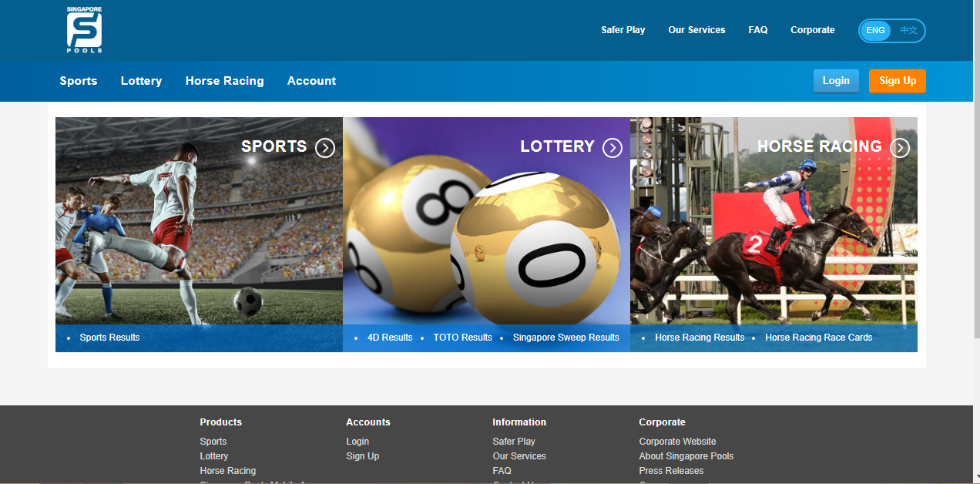Open the Lottery balls banner image
Screen dimensions: 980x484
486,234
